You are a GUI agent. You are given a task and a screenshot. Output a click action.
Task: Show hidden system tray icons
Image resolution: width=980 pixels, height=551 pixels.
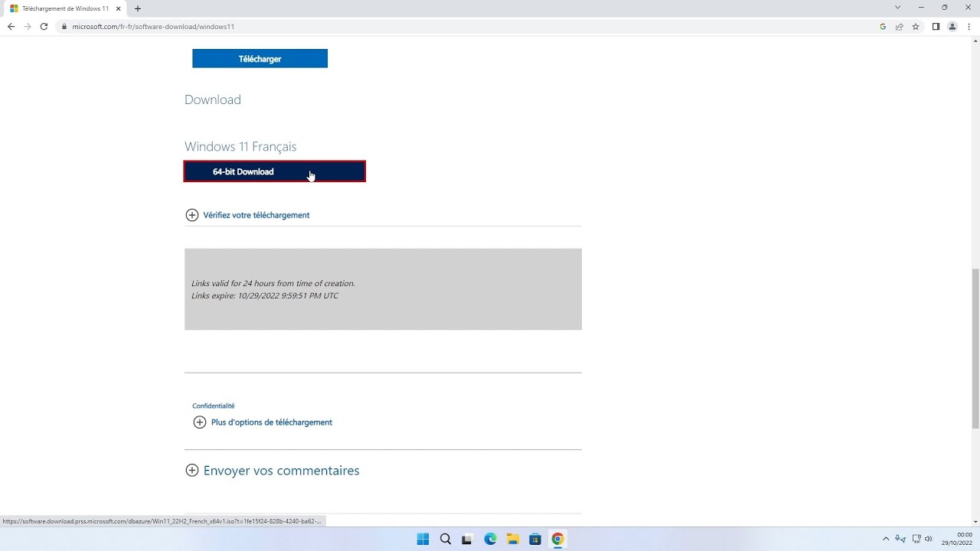(x=886, y=539)
